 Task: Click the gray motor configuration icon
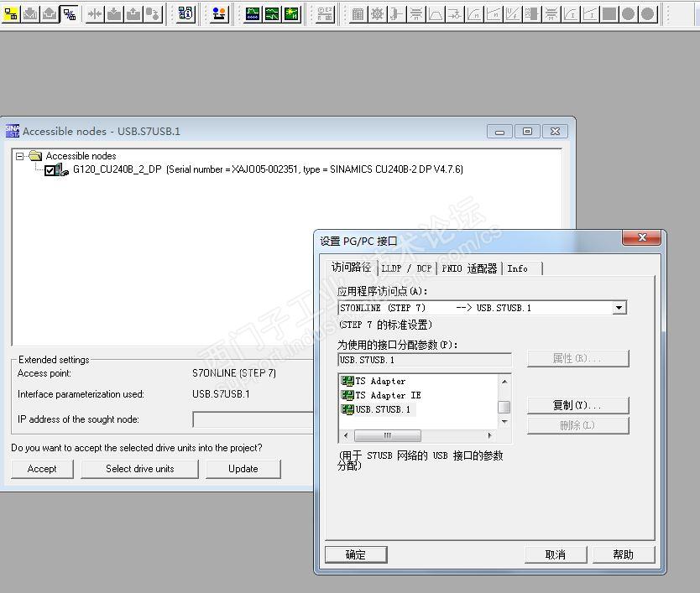pos(396,14)
